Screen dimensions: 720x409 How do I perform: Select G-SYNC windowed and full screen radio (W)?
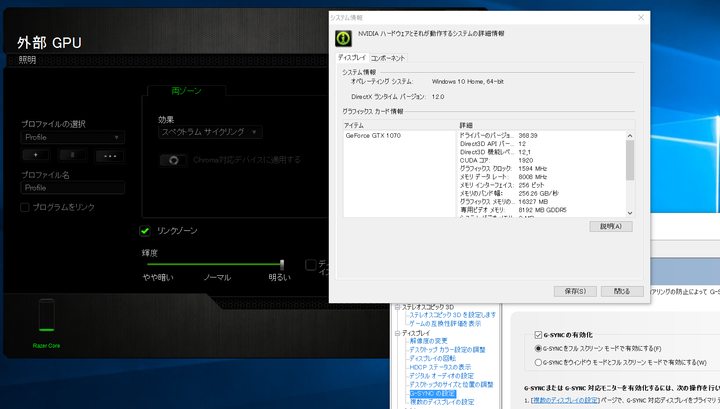pyautogui.click(x=538, y=362)
